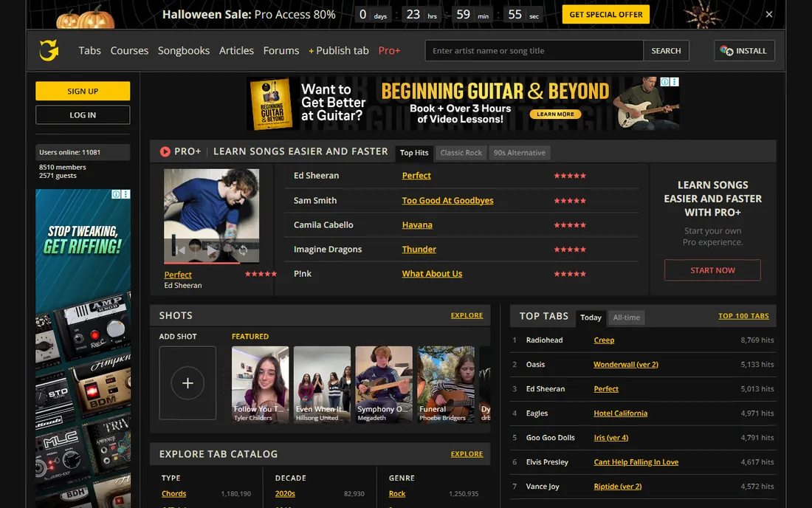Viewport: 812px width, 508px height.
Task: Click Ed Sheeran artist name in Top Hits
Action: (x=316, y=176)
